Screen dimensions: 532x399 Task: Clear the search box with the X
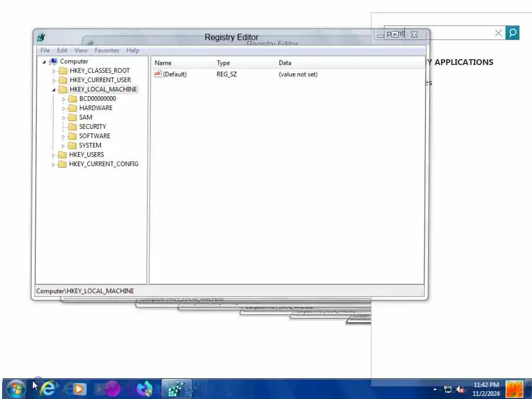498,33
